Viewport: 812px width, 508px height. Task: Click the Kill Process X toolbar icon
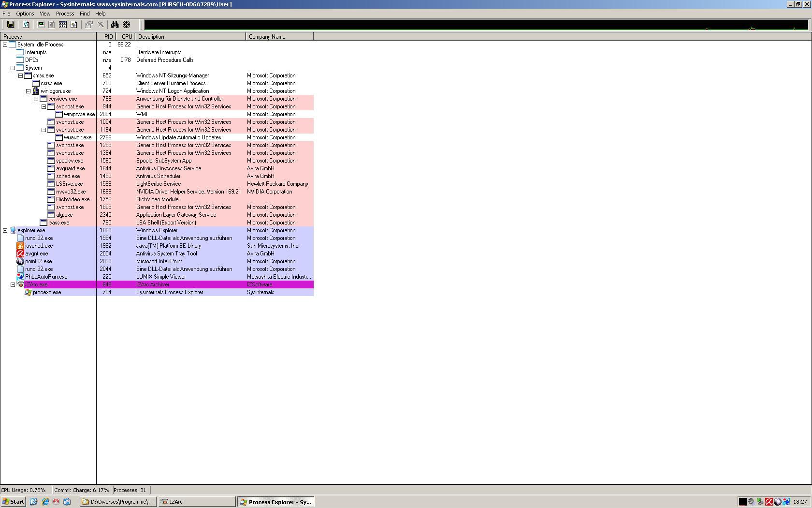[101, 25]
